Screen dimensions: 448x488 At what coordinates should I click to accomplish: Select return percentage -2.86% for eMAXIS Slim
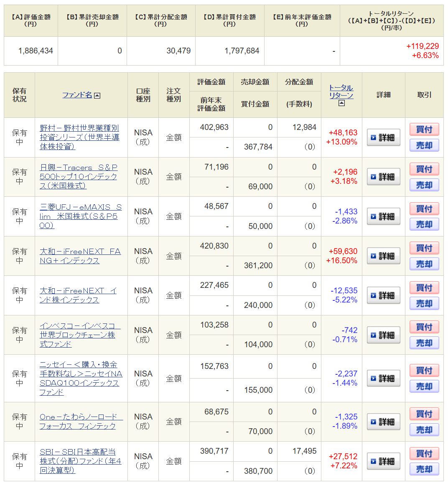pos(345,221)
